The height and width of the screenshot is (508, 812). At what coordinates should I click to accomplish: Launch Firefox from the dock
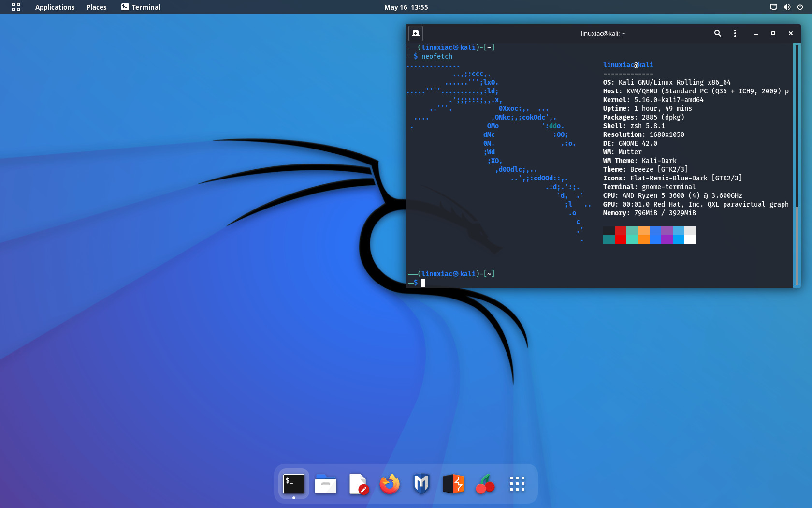point(390,484)
